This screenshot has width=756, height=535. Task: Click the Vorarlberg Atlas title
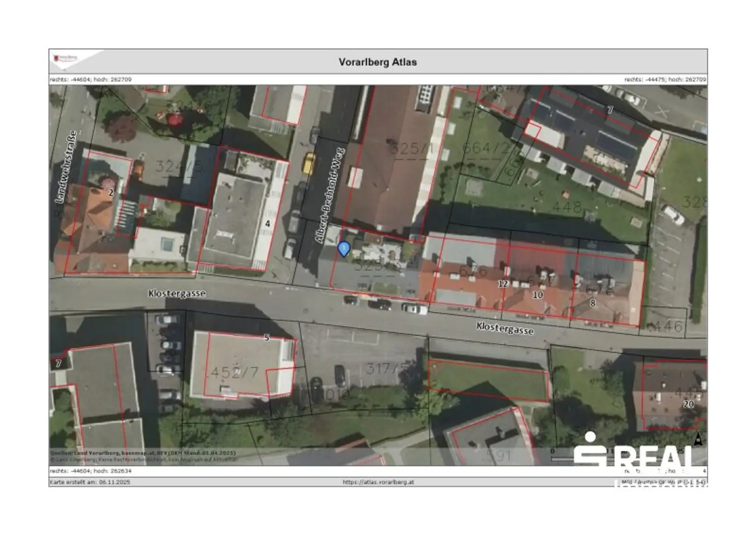(x=378, y=62)
